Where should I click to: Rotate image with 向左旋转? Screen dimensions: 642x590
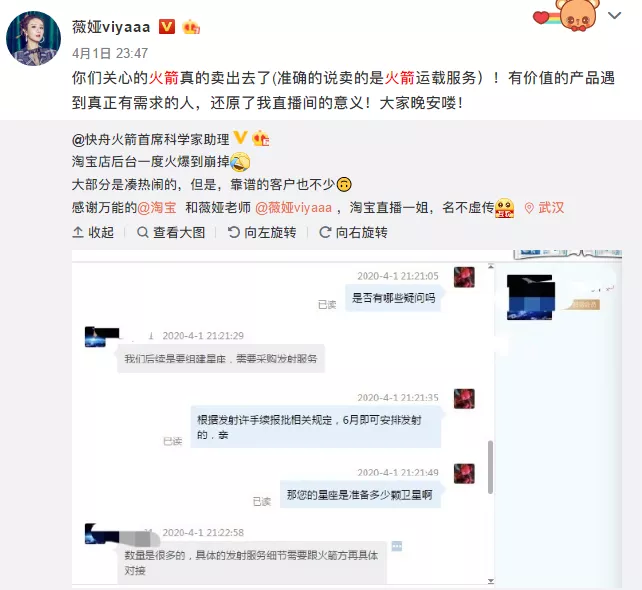pyautogui.click(x=262, y=233)
